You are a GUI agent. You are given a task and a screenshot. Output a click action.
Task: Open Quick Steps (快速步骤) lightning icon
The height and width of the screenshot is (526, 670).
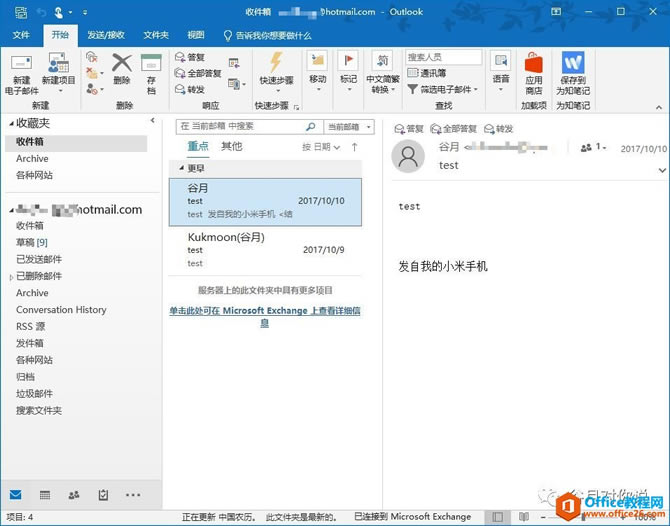click(276, 62)
